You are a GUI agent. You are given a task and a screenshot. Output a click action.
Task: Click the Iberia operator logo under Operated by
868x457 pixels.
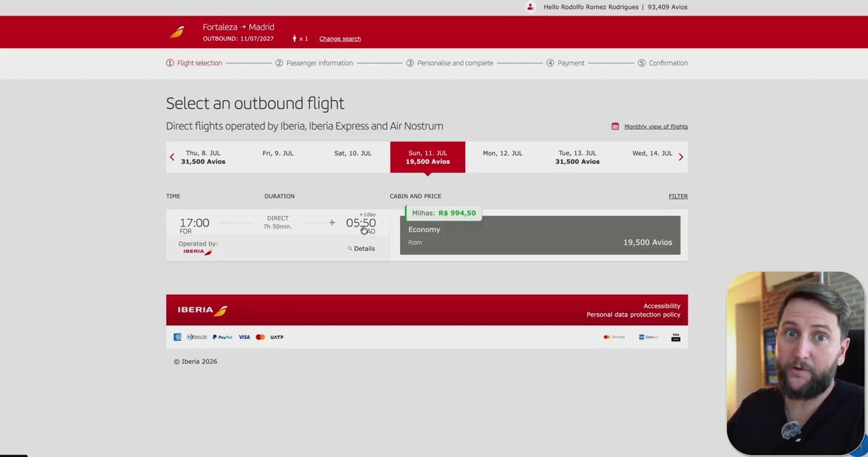point(197,252)
